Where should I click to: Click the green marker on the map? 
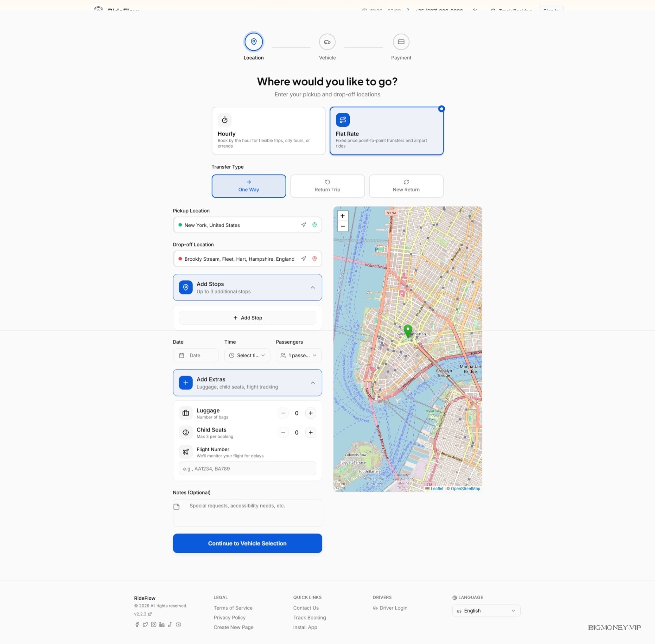point(408,330)
